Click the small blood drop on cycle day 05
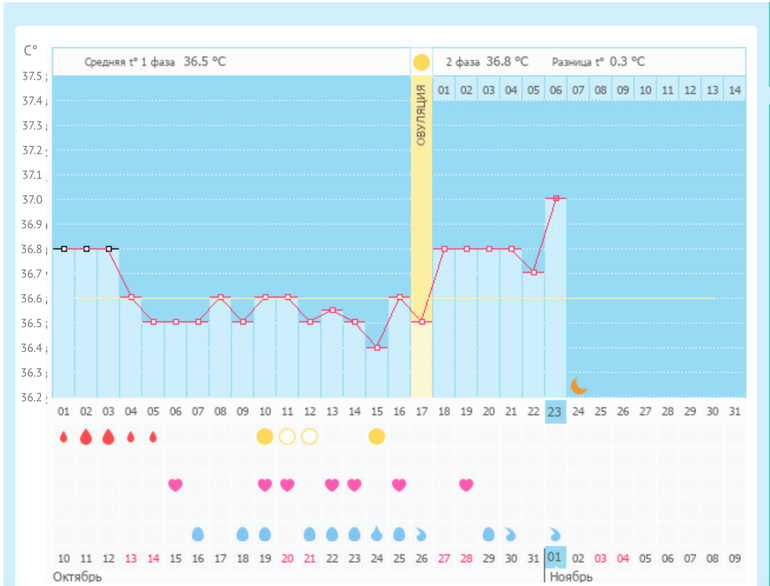Image resolution: width=770 pixels, height=586 pixels. 153,437
